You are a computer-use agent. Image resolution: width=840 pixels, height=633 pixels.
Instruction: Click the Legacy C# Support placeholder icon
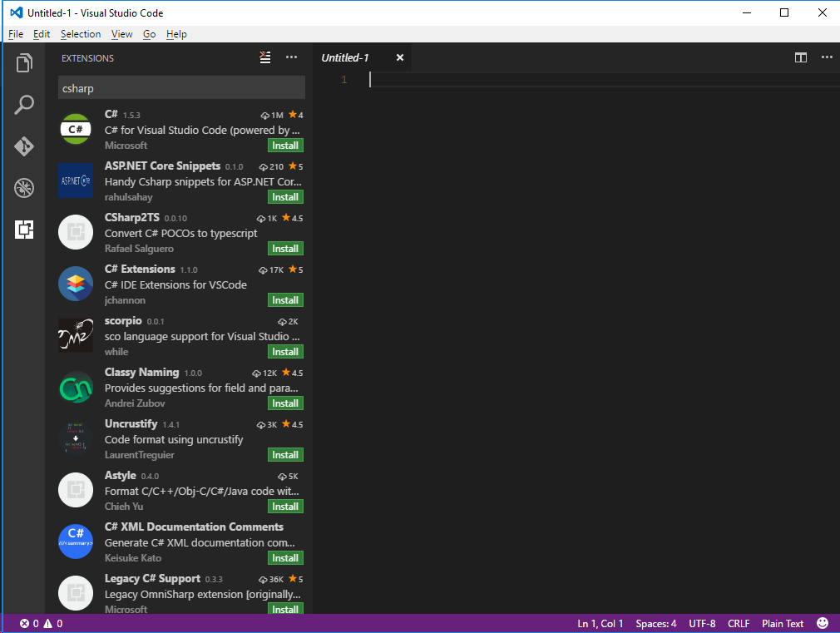76,593
